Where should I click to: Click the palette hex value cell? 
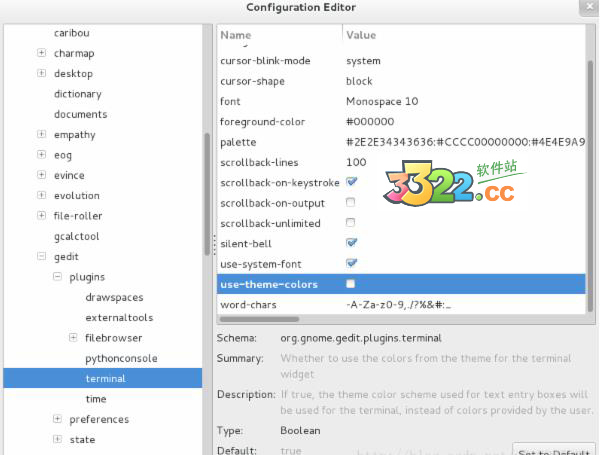[x=465, y=142]
